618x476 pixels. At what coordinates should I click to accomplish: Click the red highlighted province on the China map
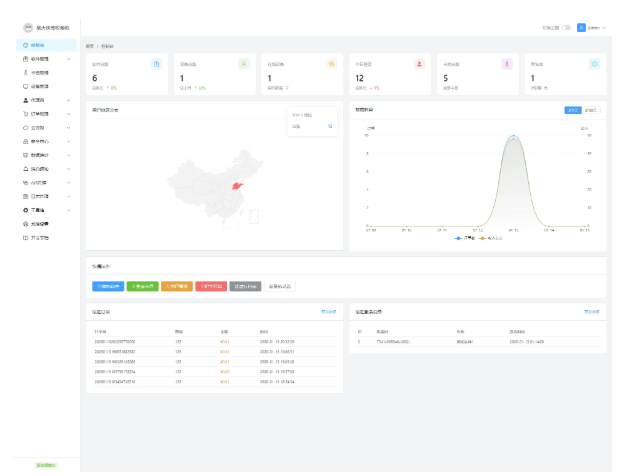coord(239,186)
